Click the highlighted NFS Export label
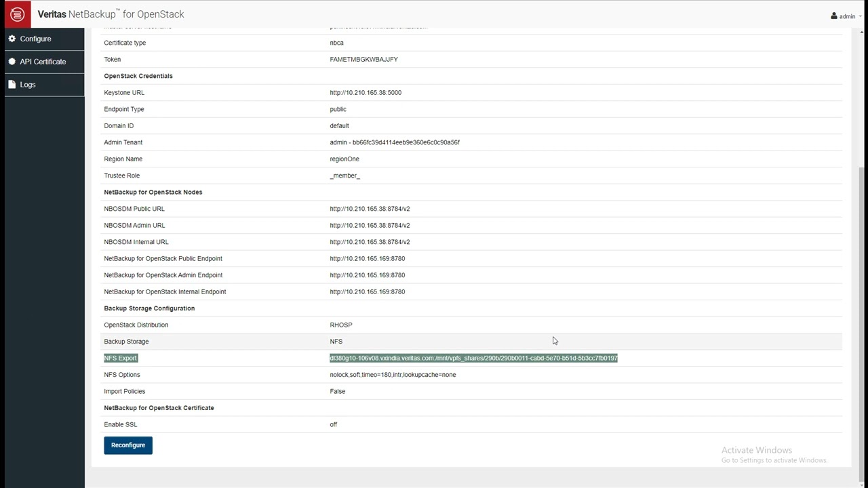 (121, 358)
